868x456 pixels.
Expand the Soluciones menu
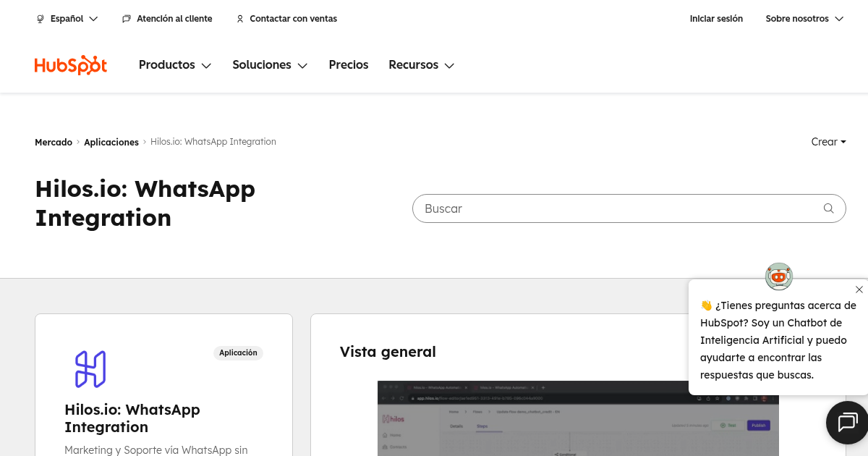point(270,65)
